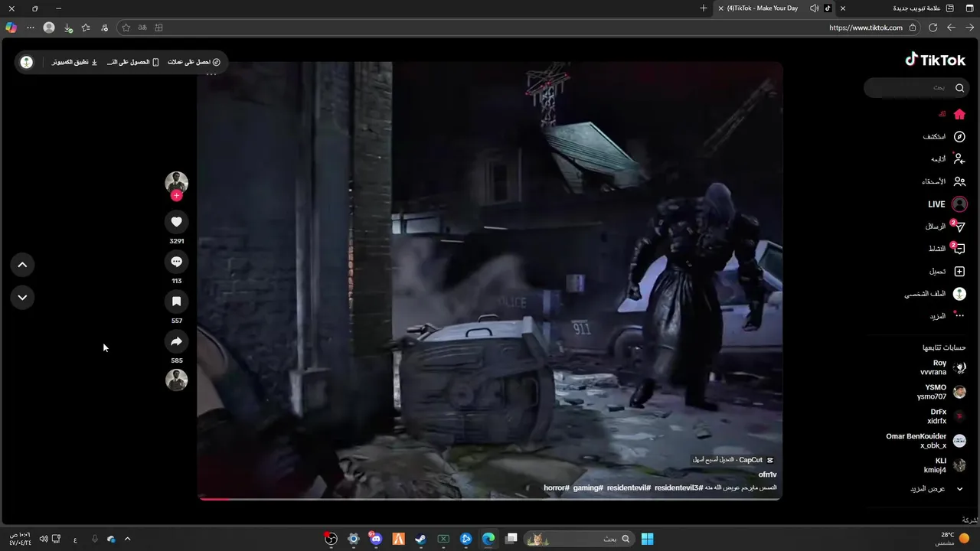Open Following (أتابعه) in sidebar
Image resolution: width=980 pixels, height=551 pixels.
(x=948, y=159)
